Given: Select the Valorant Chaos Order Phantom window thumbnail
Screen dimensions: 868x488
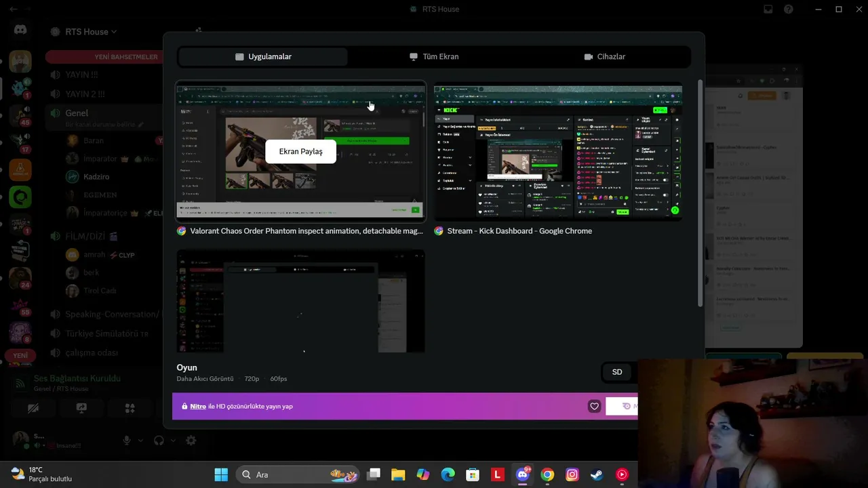Looking at the screenshot, I should (300, 151).
